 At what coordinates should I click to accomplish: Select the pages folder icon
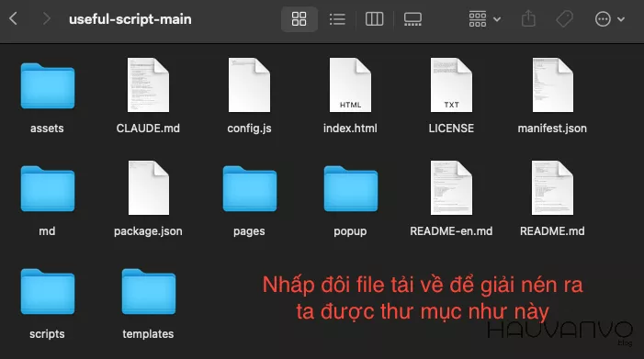click(250, 188)
